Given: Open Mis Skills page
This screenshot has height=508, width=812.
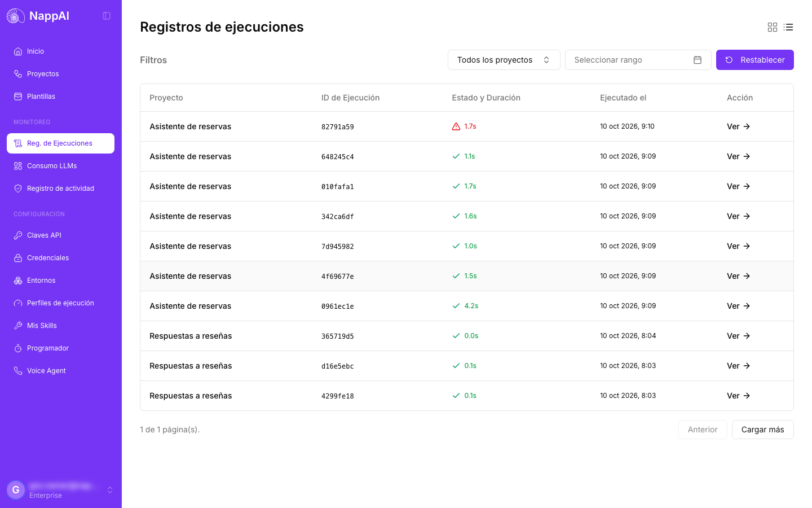Looking at the screenshot, I should [60, 326].
